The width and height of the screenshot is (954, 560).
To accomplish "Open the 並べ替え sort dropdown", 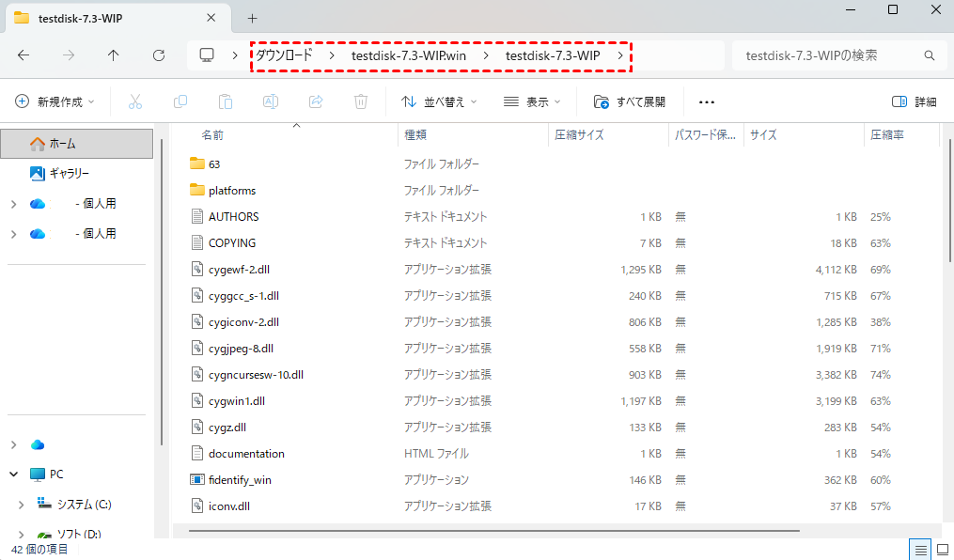I will 439,101.
